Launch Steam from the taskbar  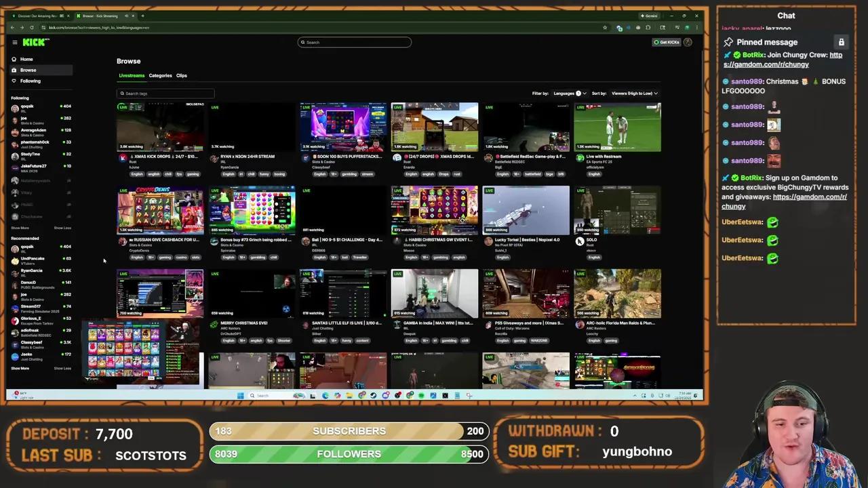coord(374,395)
